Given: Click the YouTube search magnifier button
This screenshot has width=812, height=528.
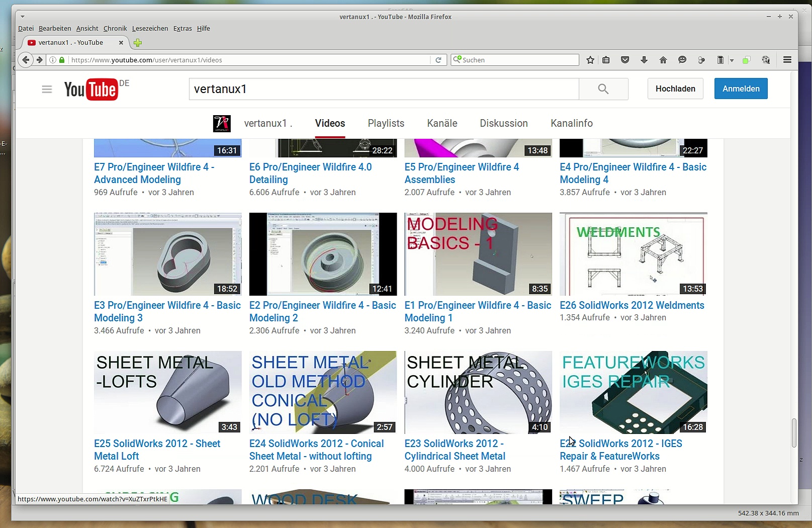Looking at the screenshot, I should 603,89.
